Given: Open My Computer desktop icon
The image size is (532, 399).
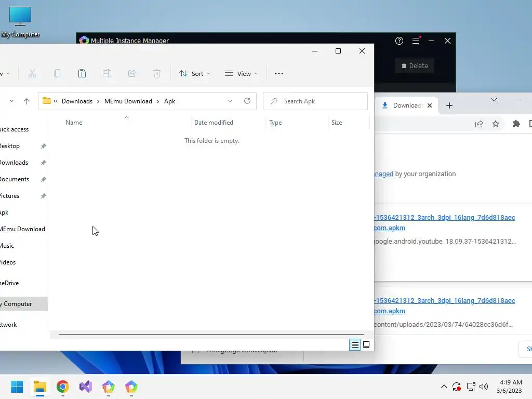Looking at the screenshot, I should click(20, 22).
